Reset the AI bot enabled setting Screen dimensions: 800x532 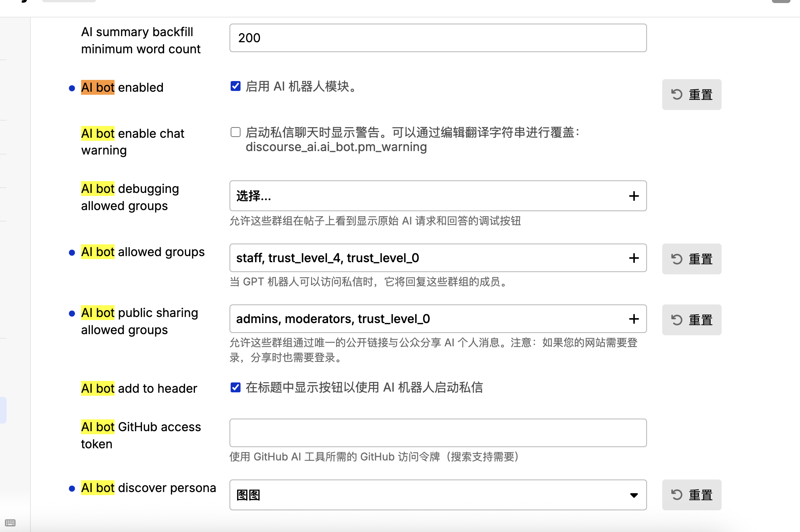(x=692, y=94)
